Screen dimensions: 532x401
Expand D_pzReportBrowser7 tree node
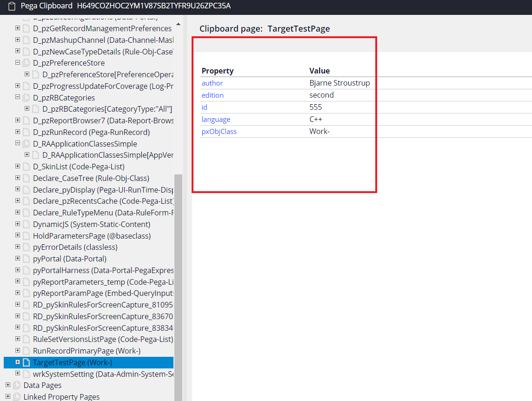click(x=18, y=120)
